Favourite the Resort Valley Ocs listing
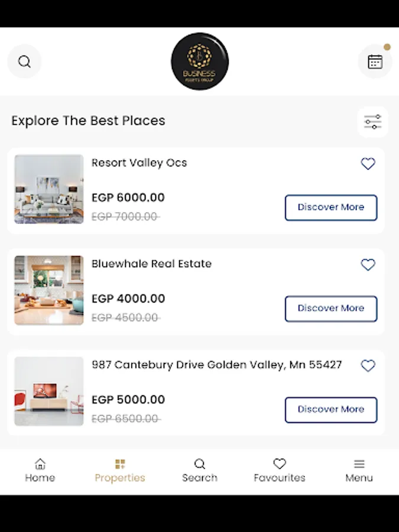The image size is (399, 532). click(x=368, y=164)
